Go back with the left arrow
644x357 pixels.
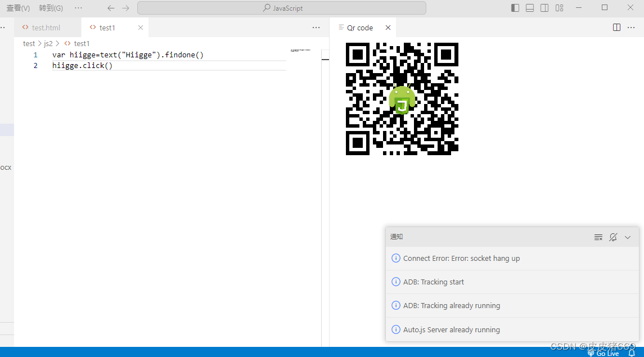point(111,8)
